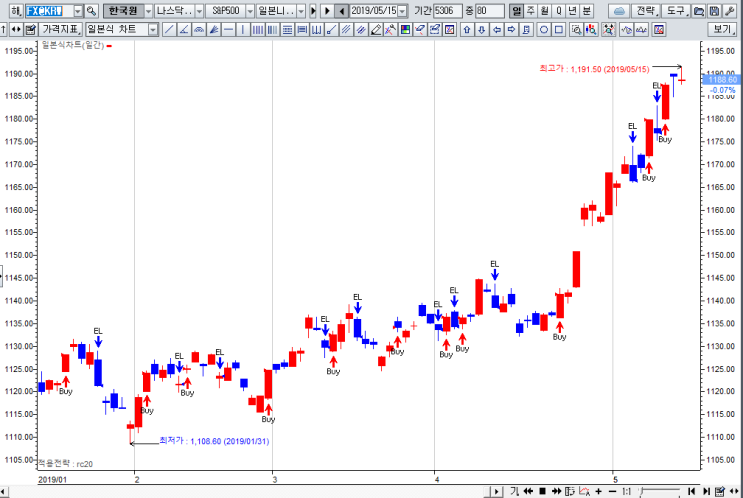The height and width of the screenshot is (498, 743).
Task: Open the symbol code dropdown arrow
Action: (x=78, y=11)
